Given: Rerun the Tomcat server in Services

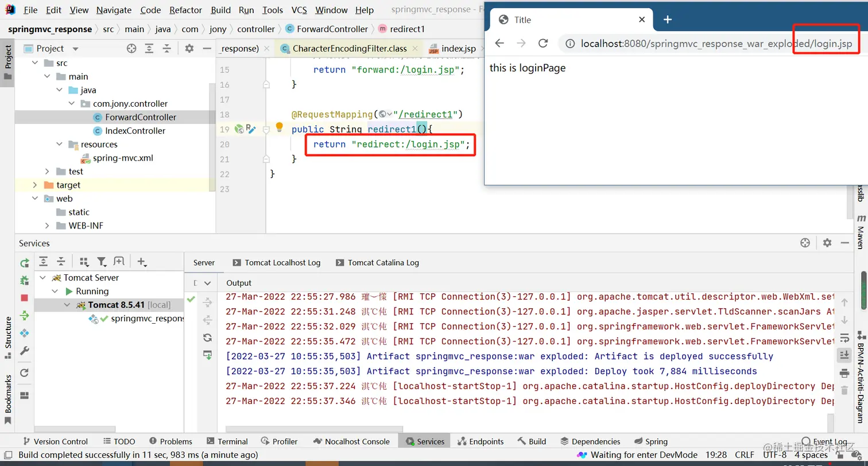Looking at the screenshot, I should (25, 263).
